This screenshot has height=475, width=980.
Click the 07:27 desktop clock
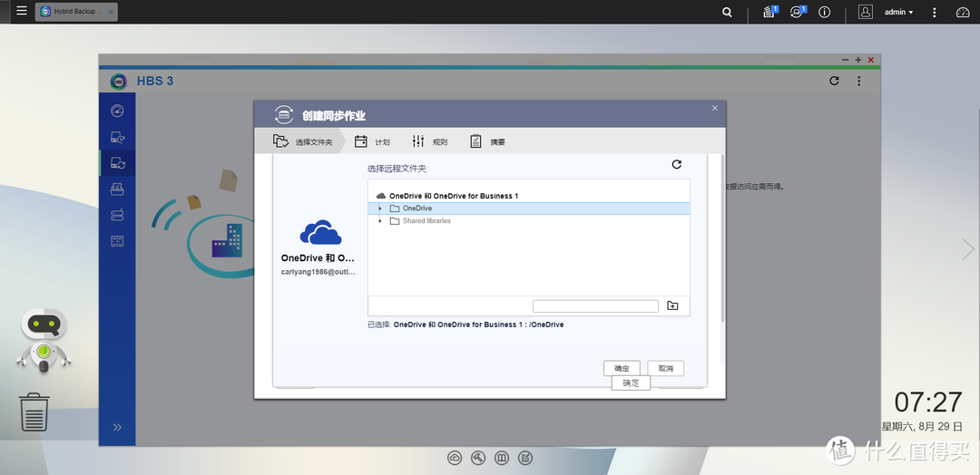[x=928, y=402]
